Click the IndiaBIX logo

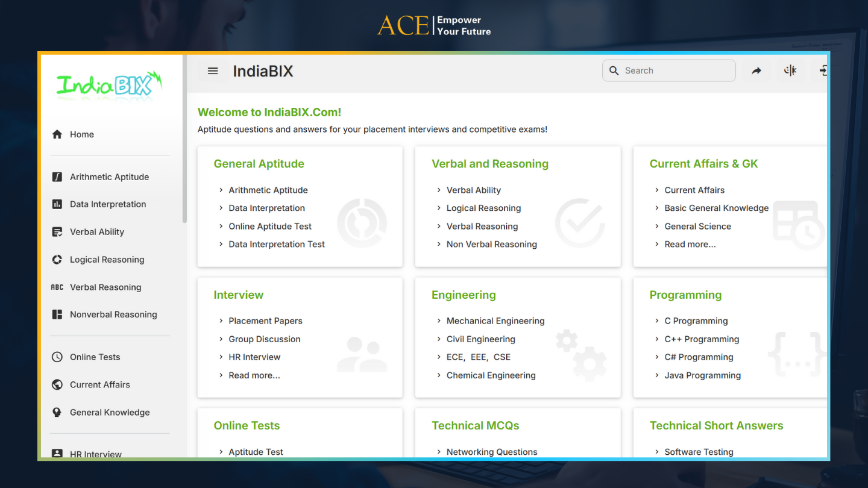109,86
